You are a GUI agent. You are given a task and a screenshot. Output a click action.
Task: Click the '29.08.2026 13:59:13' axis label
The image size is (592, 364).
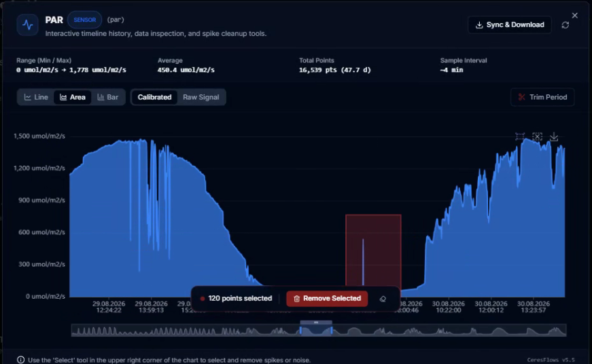(151, 307)
